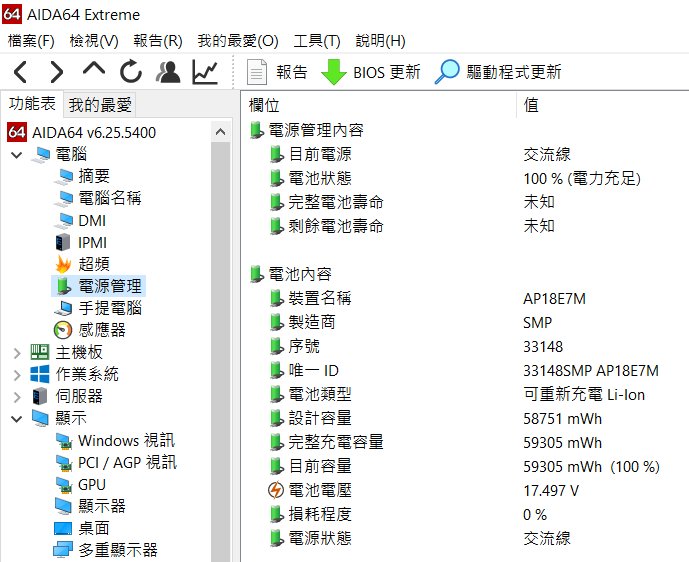Select the 剩餘電池壽命 row
689x562 pixels.
(464, 226)
